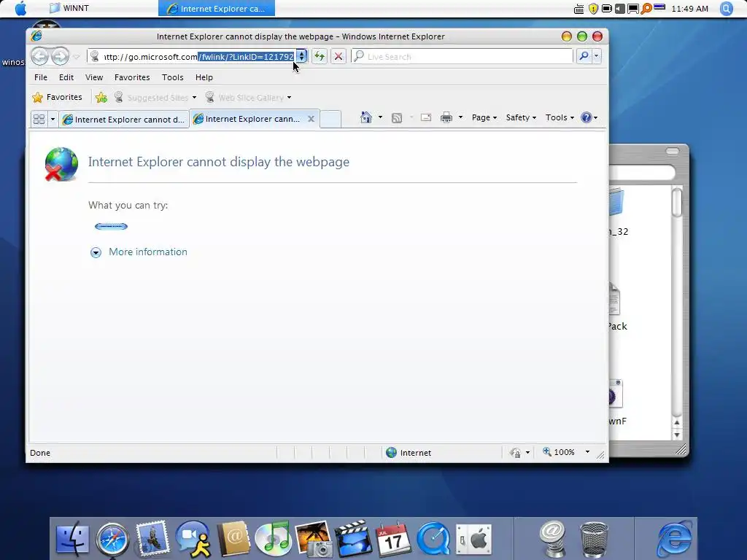Open the tab list dropdown arrow

[x=53, y=119]
